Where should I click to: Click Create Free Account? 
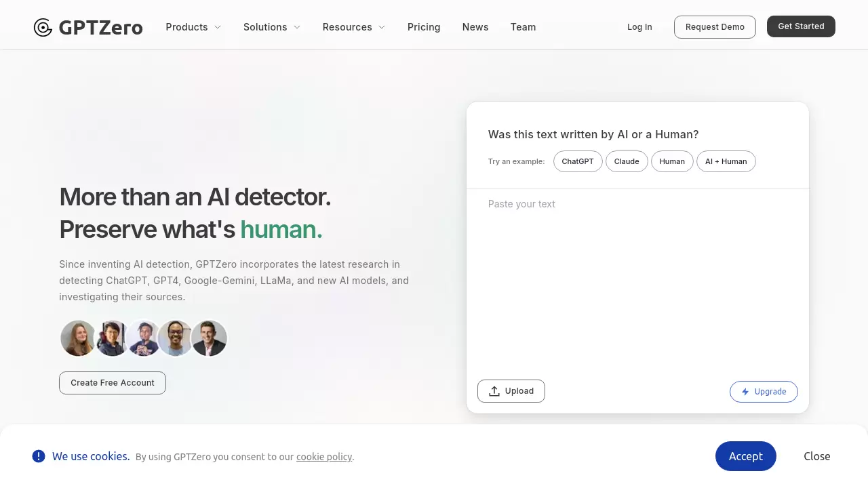[113, 383]
